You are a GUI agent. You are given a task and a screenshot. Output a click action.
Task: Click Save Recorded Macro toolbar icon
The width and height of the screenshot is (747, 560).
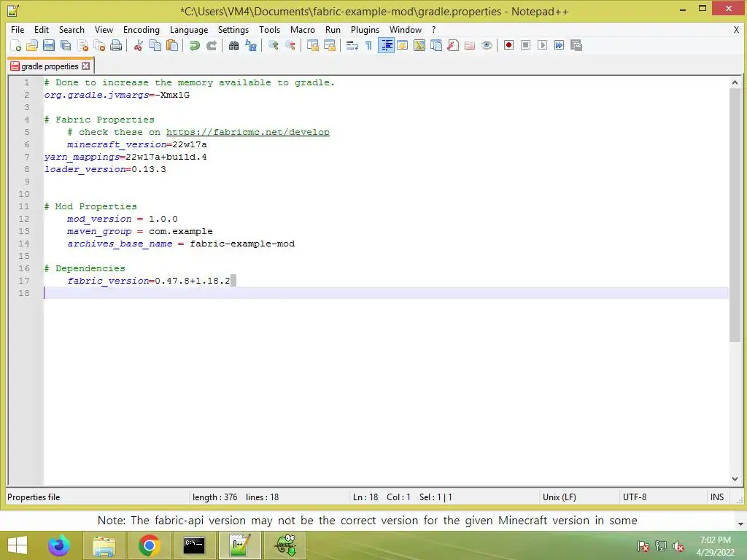click(x=576, y=45)
